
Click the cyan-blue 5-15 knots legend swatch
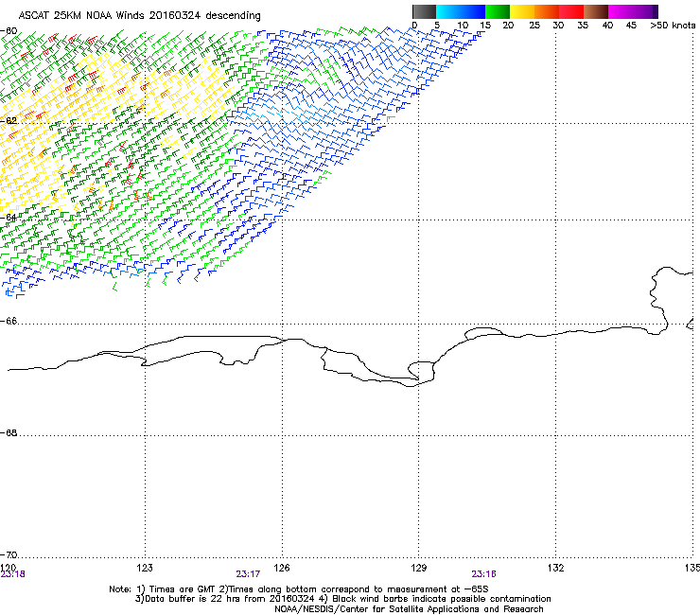pyautogui.click(x=461, y=11)
